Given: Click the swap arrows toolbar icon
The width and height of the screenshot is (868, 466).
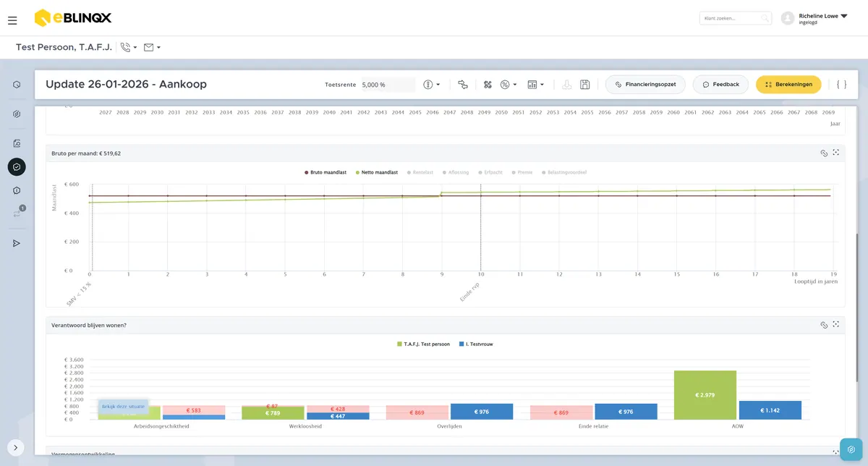Looking at the screenshot, I should (463, 85).
